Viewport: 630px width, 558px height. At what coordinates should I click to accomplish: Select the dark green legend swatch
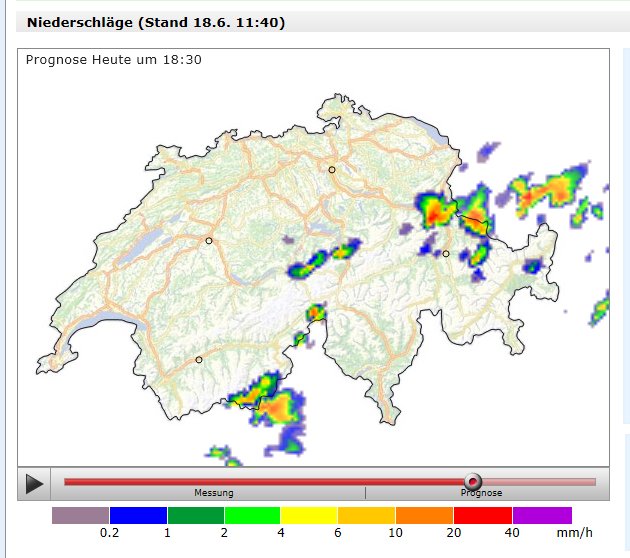point(196,515)
